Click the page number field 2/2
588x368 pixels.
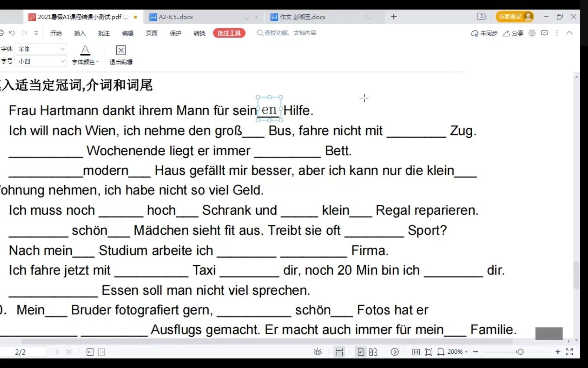click(x=22, y=352)
